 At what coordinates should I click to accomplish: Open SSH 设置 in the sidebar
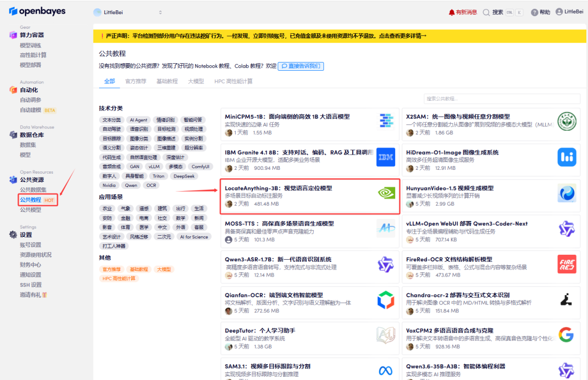point(30,285)
